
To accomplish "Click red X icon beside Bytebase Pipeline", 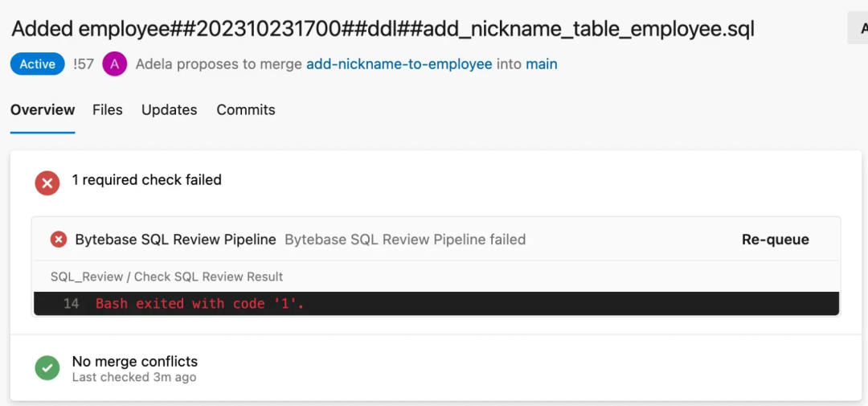I will (x=58, y=240).
